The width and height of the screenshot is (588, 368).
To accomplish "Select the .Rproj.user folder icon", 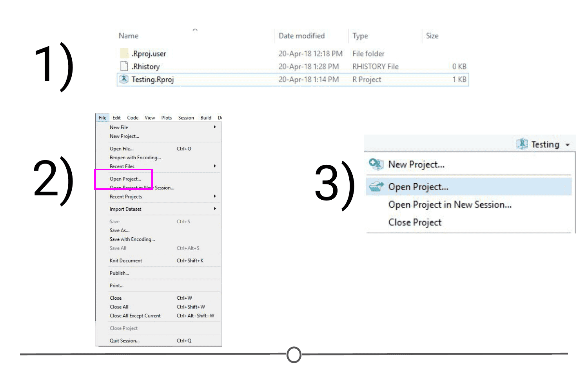I will click(x=124, y=53).
